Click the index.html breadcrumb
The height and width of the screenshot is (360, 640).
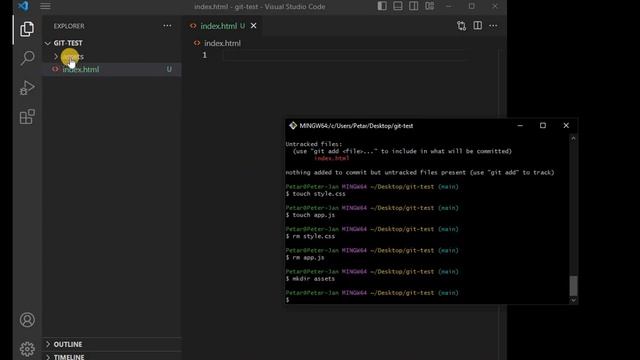pos(222,43)
